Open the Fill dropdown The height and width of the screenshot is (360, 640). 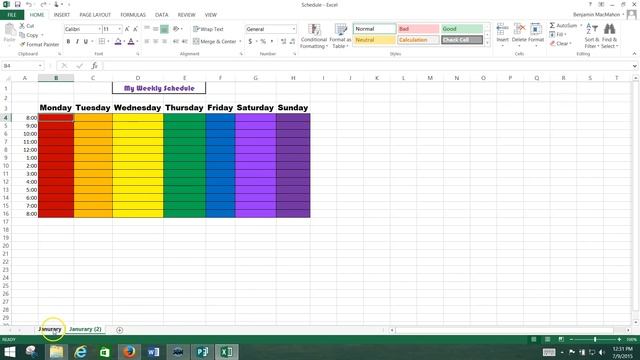click(558, 34)
